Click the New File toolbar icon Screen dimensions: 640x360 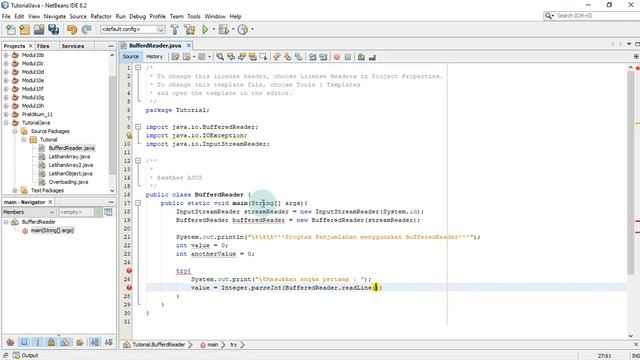point(11,29)
